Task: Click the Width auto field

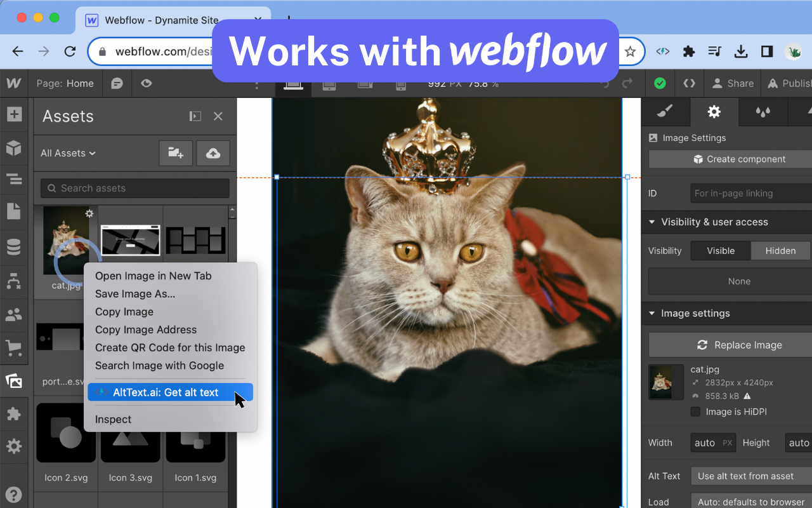Action: (713, 443)
